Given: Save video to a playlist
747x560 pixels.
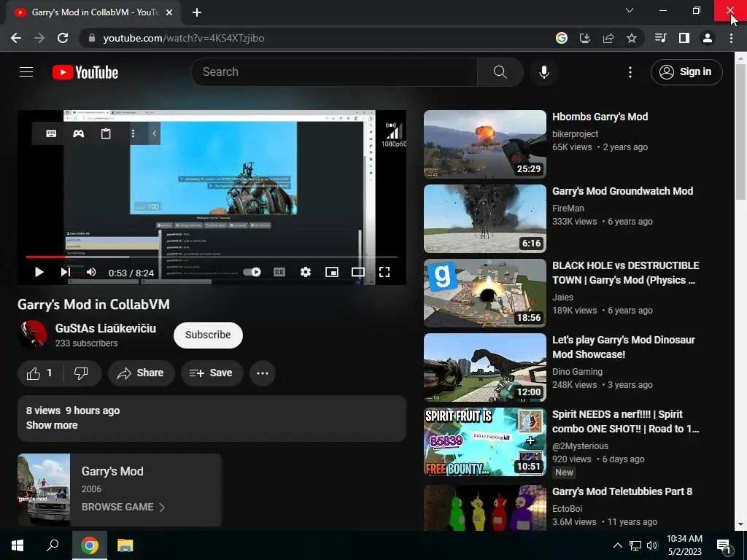Looking at the screenshot, I should pos(212,373).
